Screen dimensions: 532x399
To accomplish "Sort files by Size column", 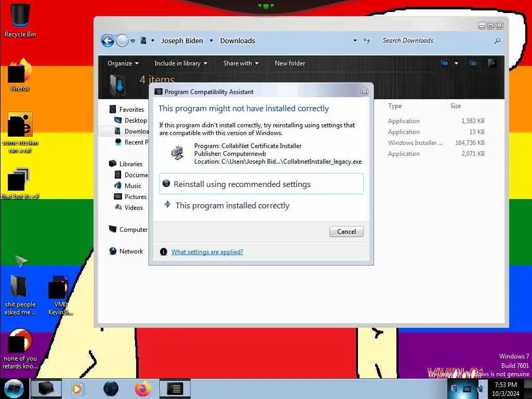I will 456,106.
